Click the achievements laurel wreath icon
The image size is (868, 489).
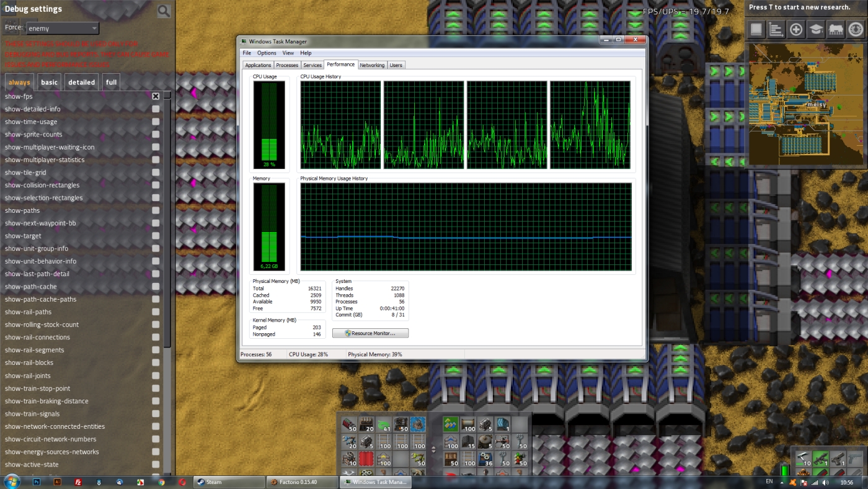[x=856, y=29]
